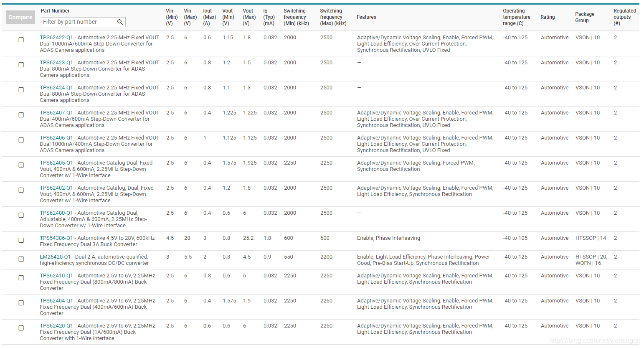Click the 1.925 Vout Max cell

pyautogui.click(x=250, y=163)
